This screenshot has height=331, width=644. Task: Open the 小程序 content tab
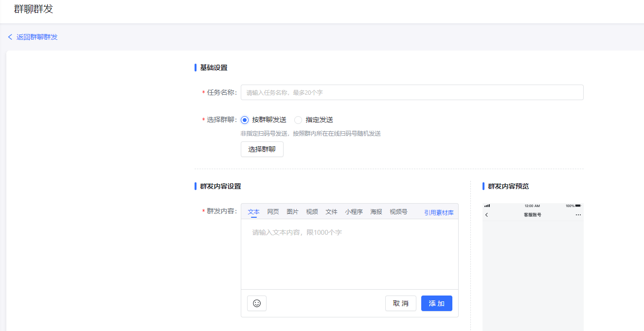(x=354, y=212)
